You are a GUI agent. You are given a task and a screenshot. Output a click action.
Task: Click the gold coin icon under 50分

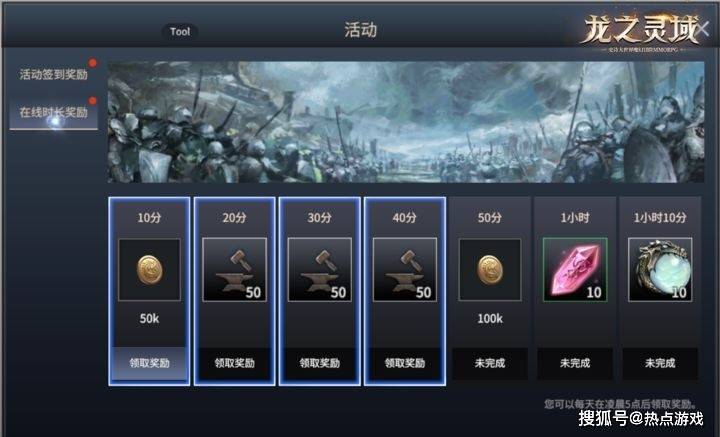coord(490,269)
